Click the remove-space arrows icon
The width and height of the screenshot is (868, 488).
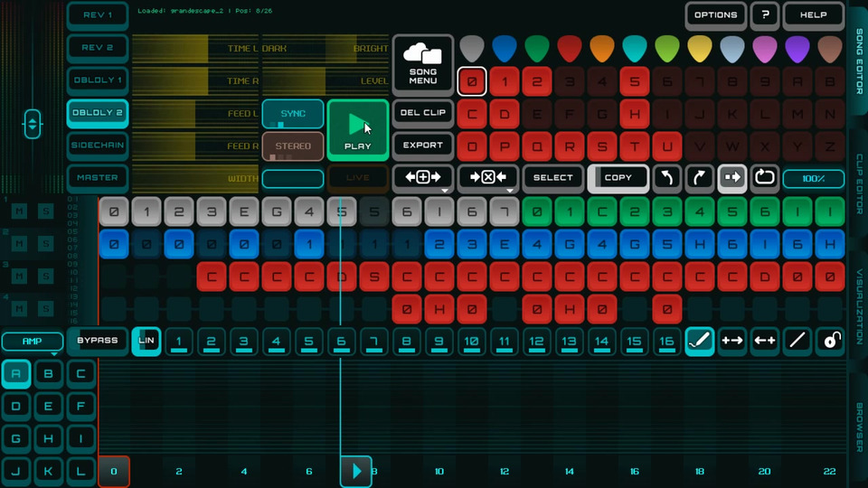click(x=487, y=178)
